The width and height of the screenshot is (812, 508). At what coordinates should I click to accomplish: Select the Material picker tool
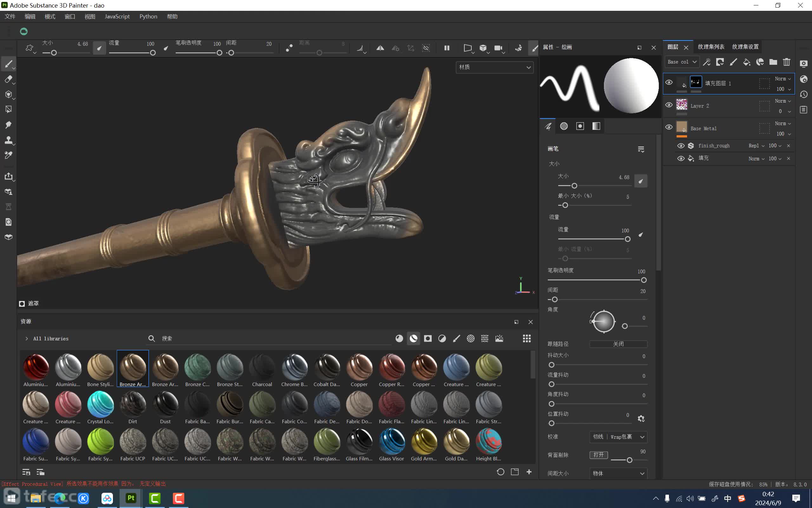coord(9,155)
